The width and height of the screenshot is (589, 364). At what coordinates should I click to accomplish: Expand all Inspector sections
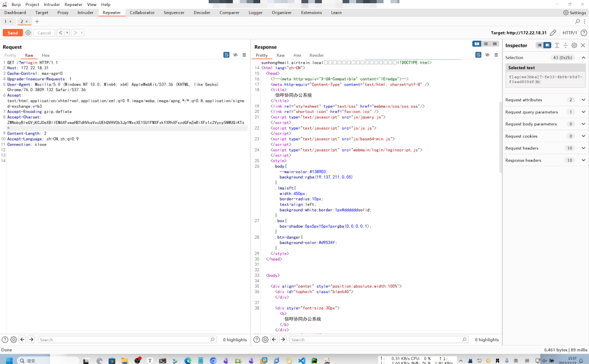pyautogui.click(x=557, y=45)
